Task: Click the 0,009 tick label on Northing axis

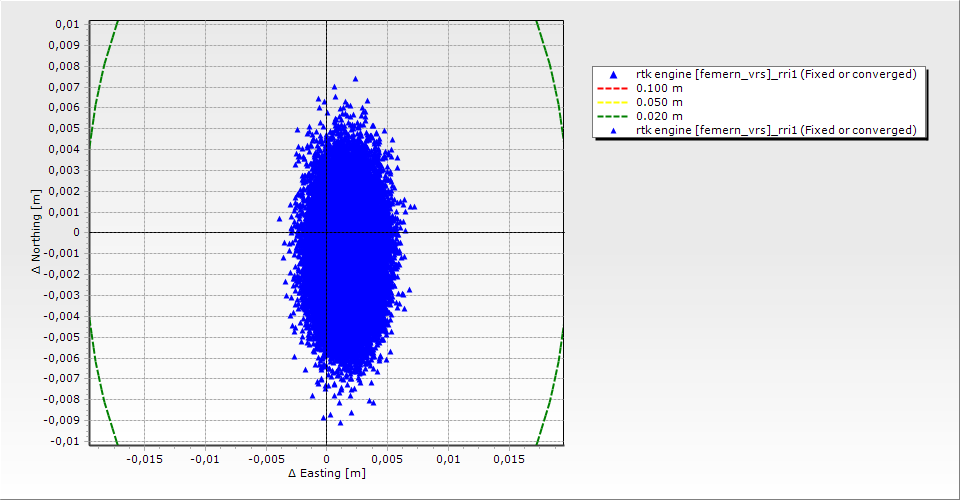Action: (x=66, y=45)
